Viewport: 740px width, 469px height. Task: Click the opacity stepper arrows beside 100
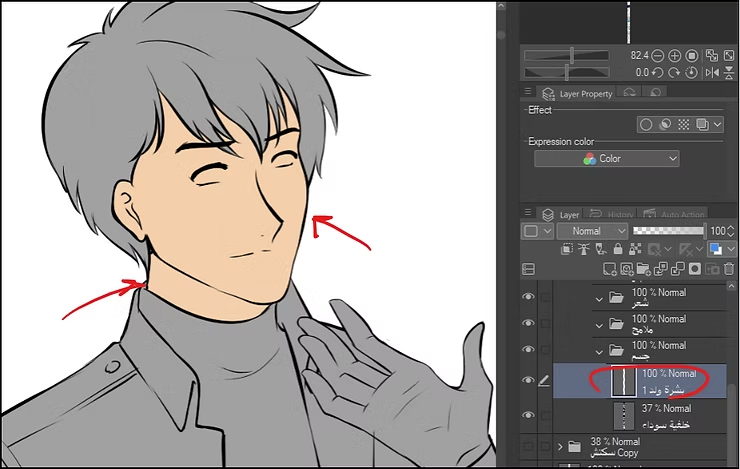click(731, 231)
